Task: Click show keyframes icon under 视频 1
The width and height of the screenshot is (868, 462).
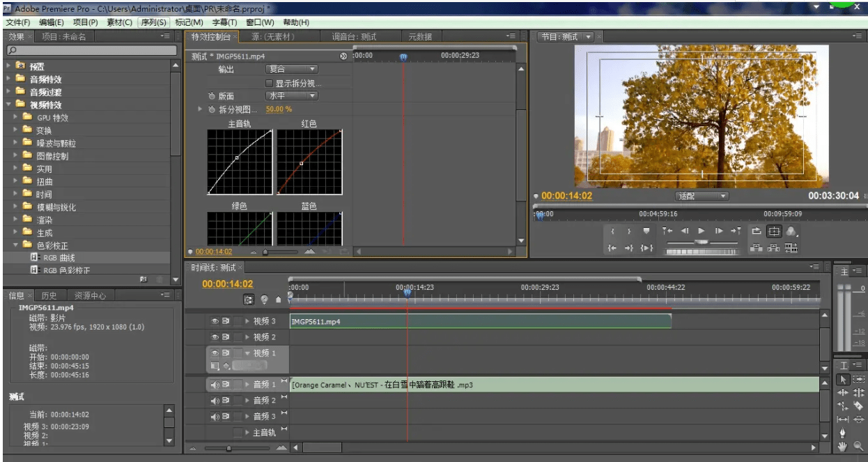Action: pyautogui.click(x=226, y=366)
